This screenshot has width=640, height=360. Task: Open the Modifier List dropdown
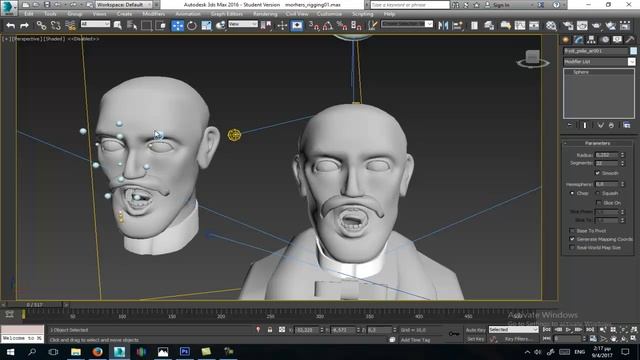[599, 62]
